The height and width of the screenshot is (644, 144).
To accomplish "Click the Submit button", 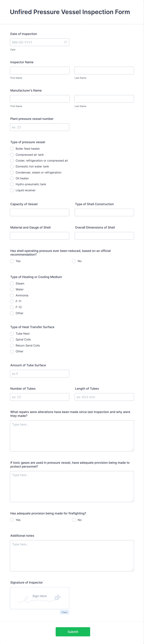I will (73, 632).
